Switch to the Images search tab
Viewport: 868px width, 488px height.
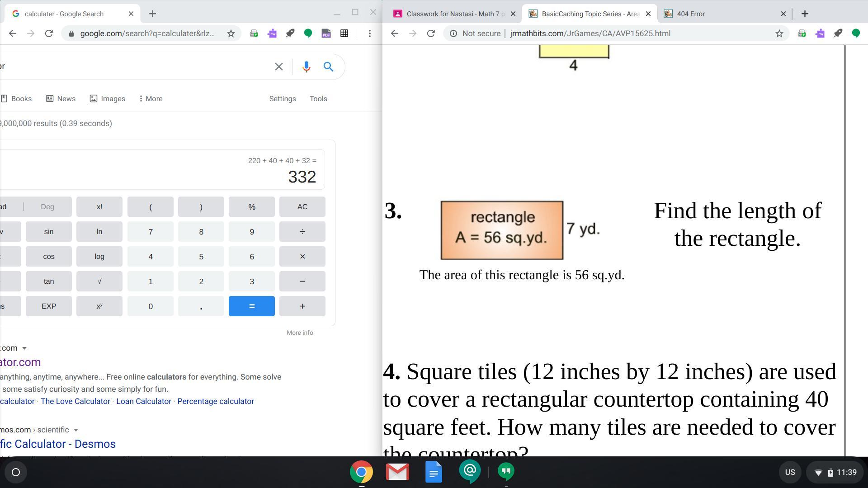tap(108, 99)
